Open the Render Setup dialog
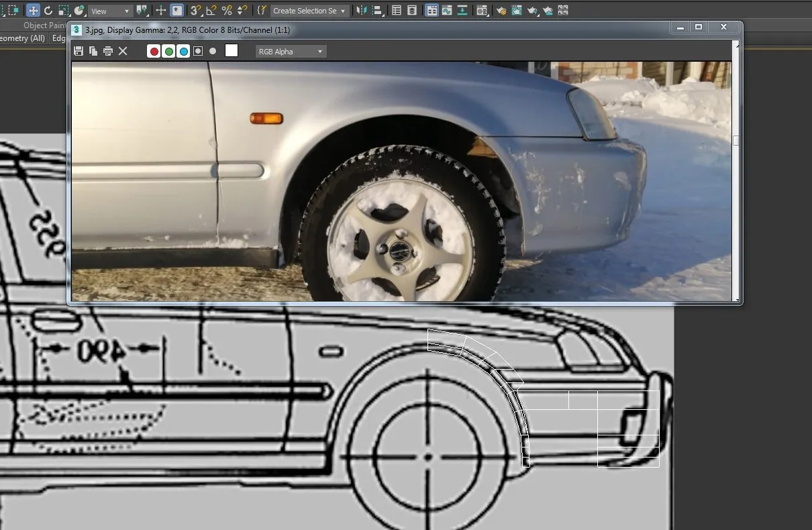The height and width of the screenshot is (530, 812). coord(501,11)
